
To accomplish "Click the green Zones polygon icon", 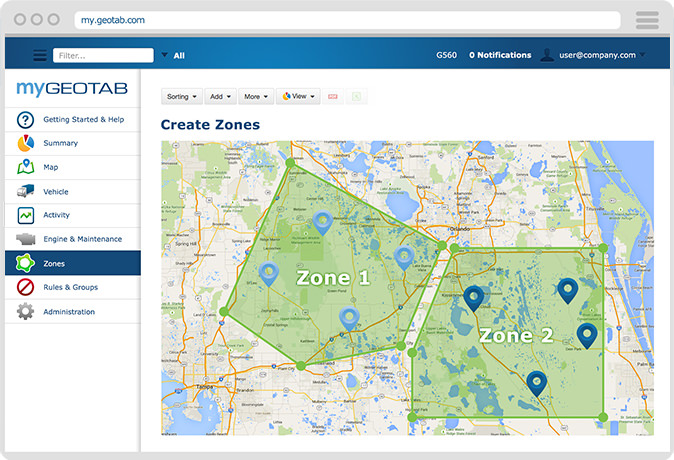I will (25, 263).
